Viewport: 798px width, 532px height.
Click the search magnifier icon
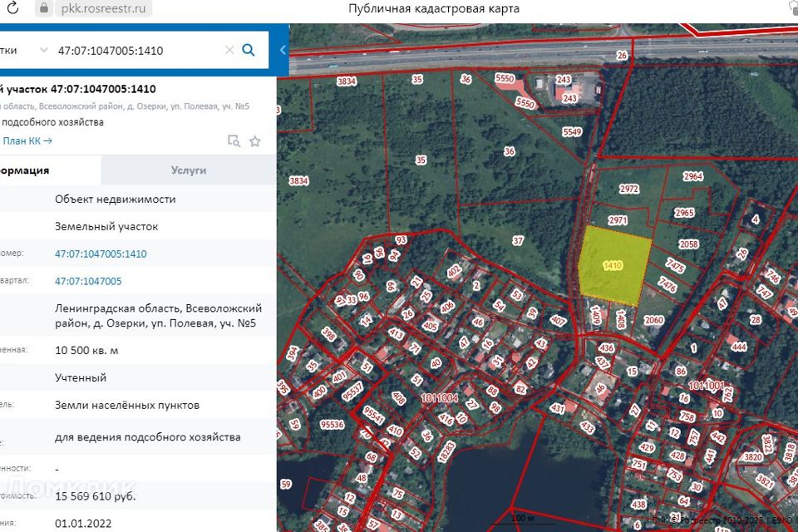pos(248,50)
